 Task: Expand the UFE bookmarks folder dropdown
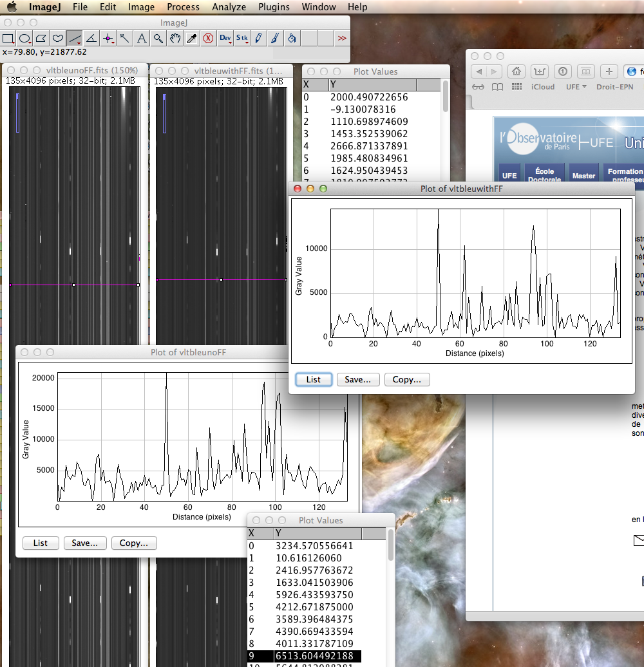point(576,87)
